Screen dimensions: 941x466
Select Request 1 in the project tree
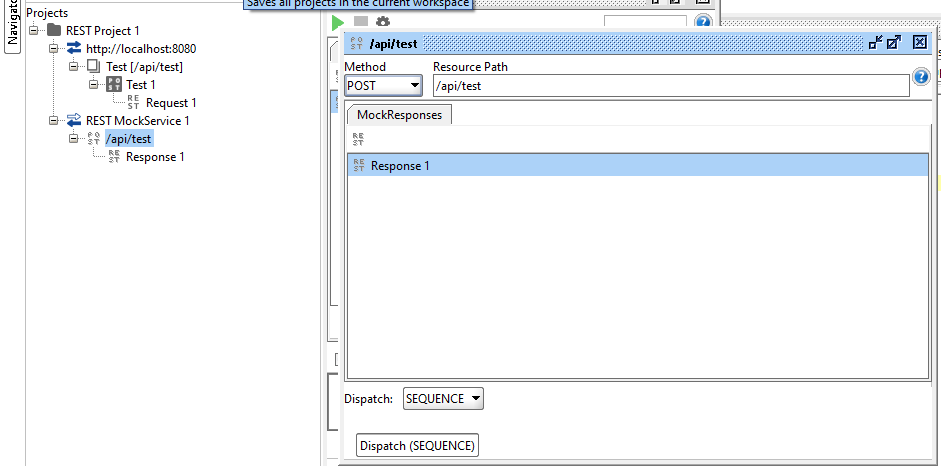click(x=171, y=103)
